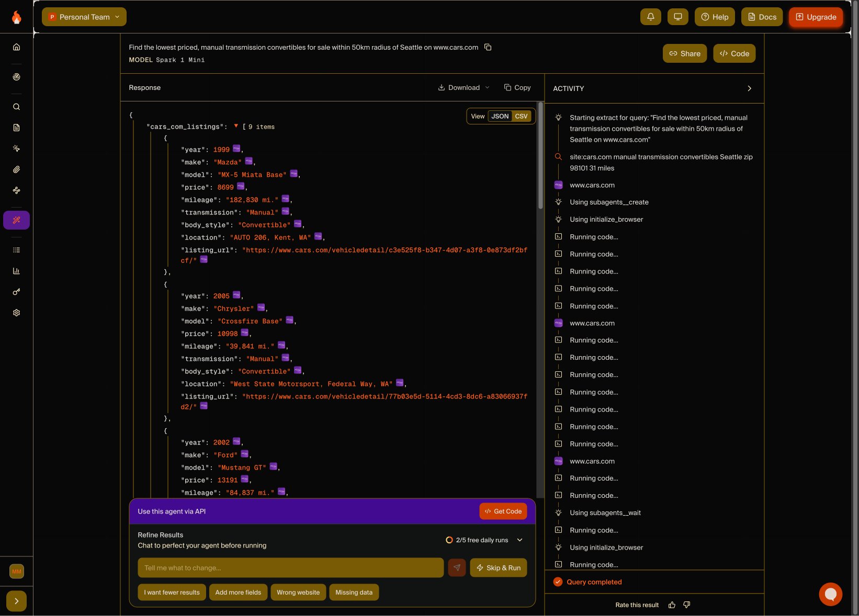Screen dimensions: 859x616
Task: Click the "Using initialize_browser" entry below subagents__create
Action: coord(606,220)
